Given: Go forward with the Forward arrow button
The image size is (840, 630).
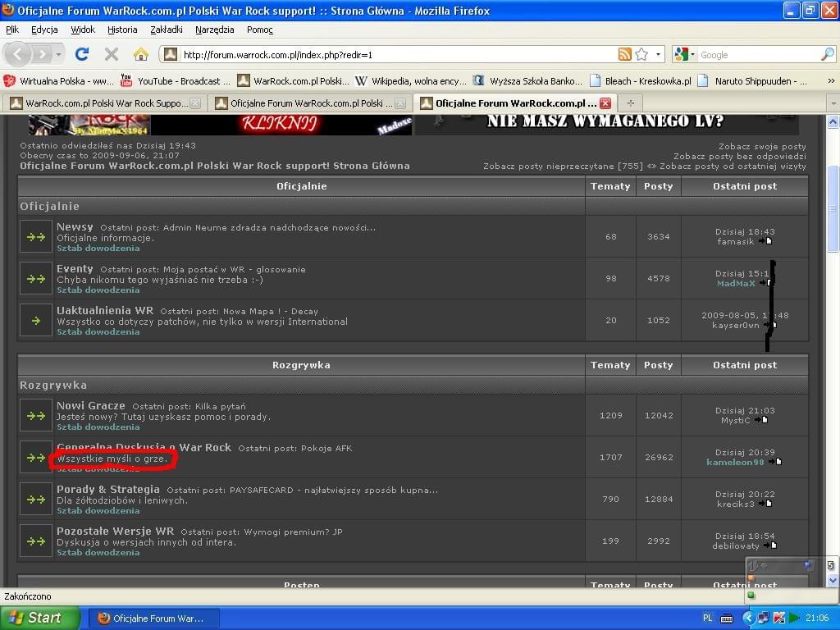Looking at the screenshot, I should click(41, 54).
